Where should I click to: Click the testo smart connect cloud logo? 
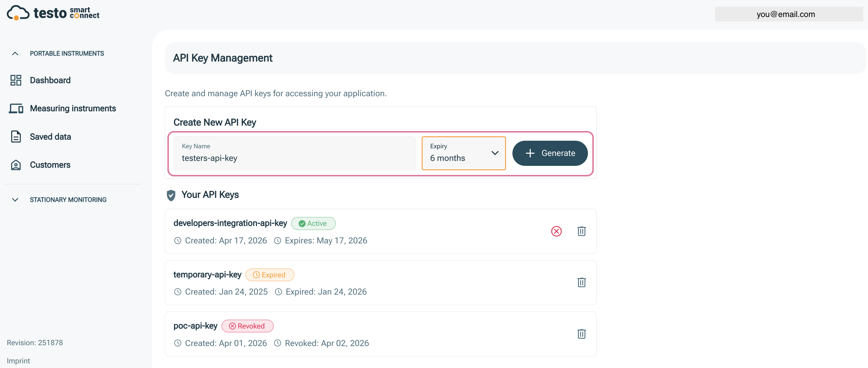(x=18, y=13)
